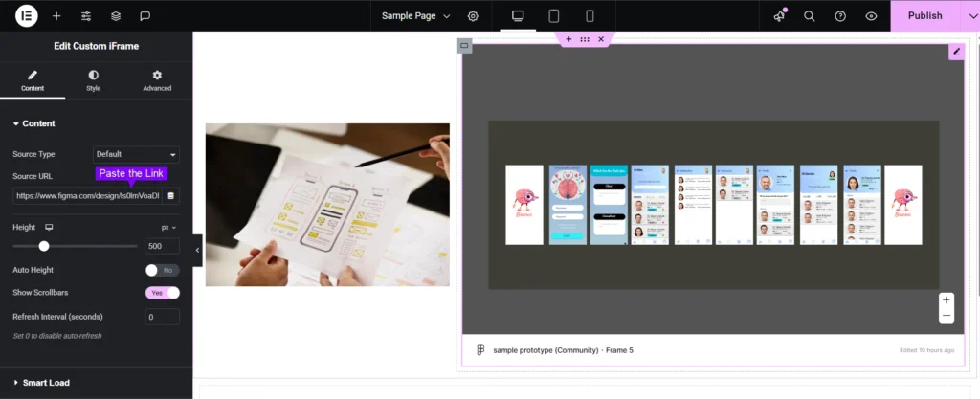Click the Figma logo in embed footer
This screenshot has height=399, width=980.
[480, 350]
